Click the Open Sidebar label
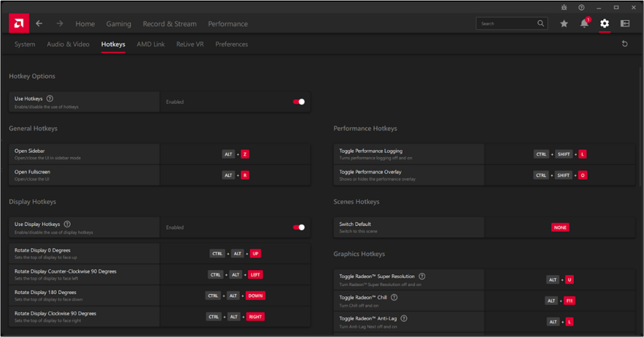 click(x=30, y=151)
